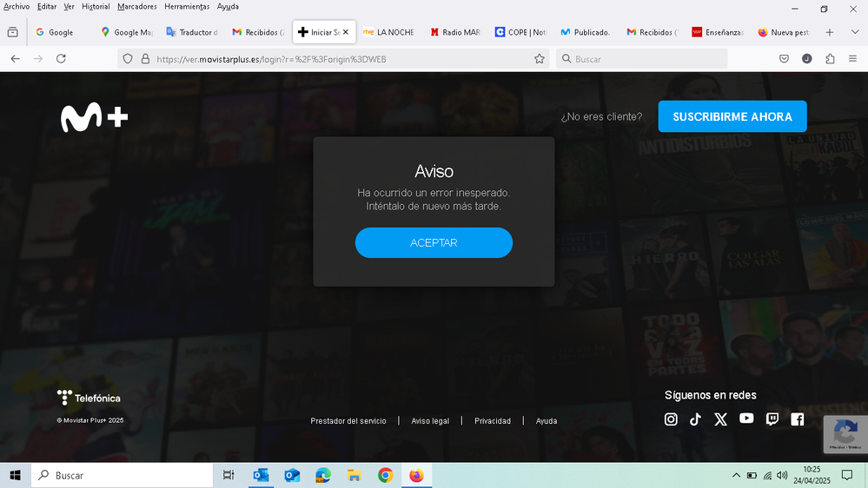Bookmark this page with the star icon

click(x=540, y=59)
